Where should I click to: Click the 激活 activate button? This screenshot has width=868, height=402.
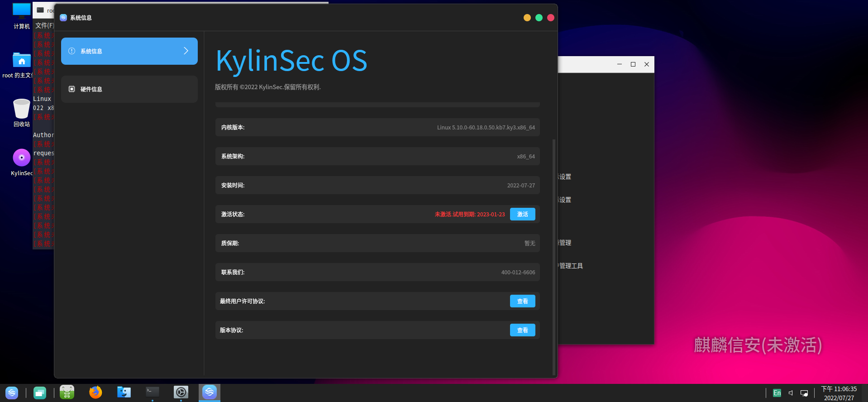522,214
